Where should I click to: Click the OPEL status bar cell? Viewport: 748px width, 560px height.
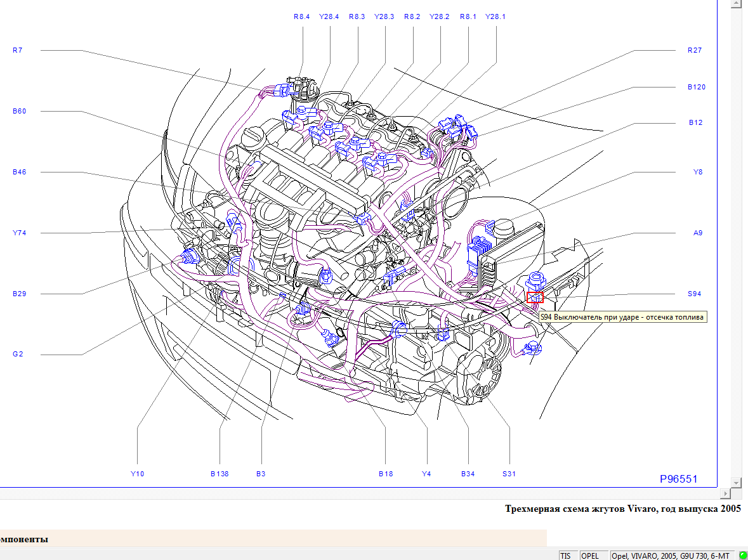coord(593,556)
